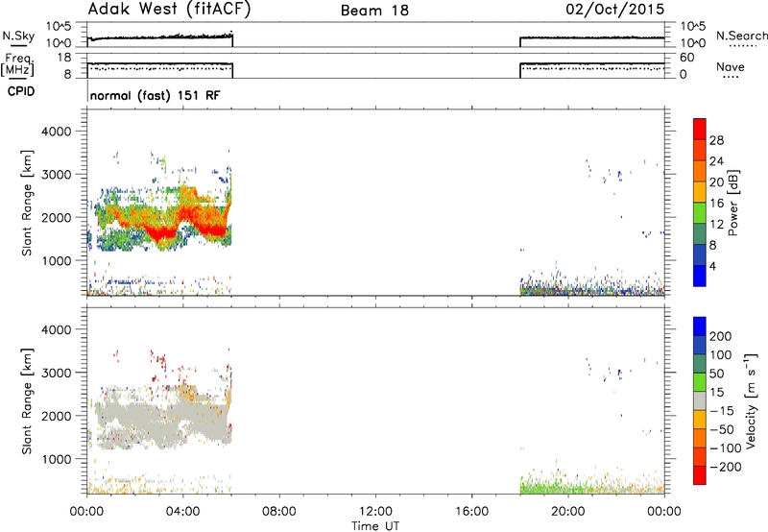Click the date "02/Oct/2015"

click(615, 10)
